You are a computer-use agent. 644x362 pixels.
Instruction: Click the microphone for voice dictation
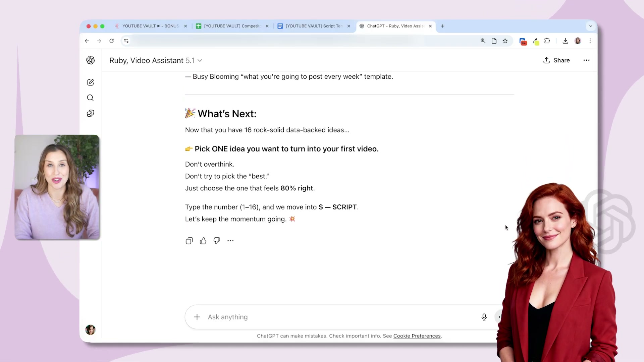(484, 317)
